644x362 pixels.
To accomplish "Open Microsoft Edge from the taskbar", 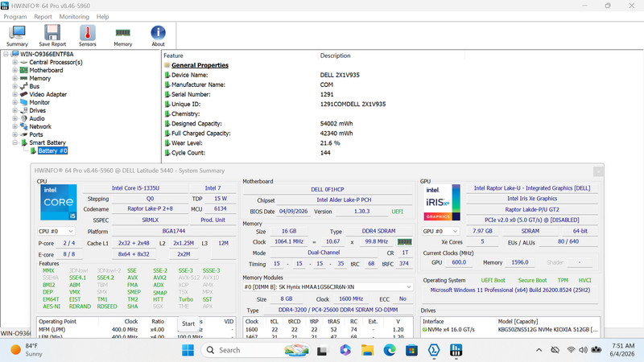I will tap(390, 350).
